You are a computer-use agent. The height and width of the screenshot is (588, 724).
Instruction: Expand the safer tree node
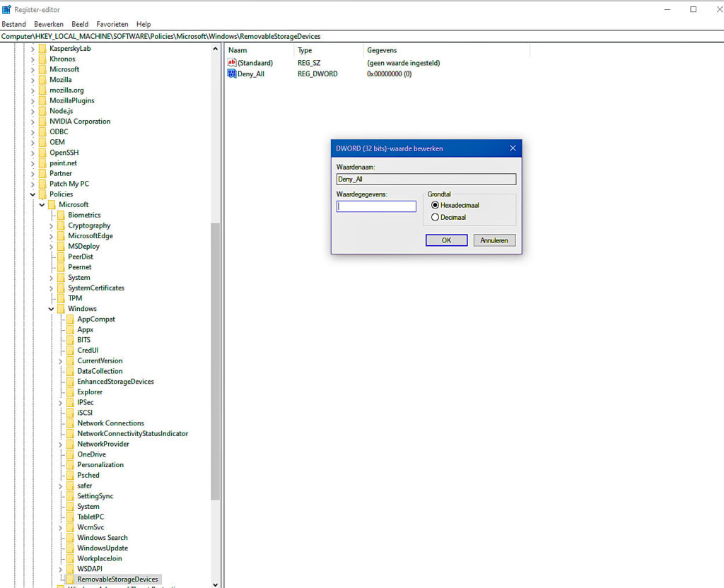click(x=61, y=486)
